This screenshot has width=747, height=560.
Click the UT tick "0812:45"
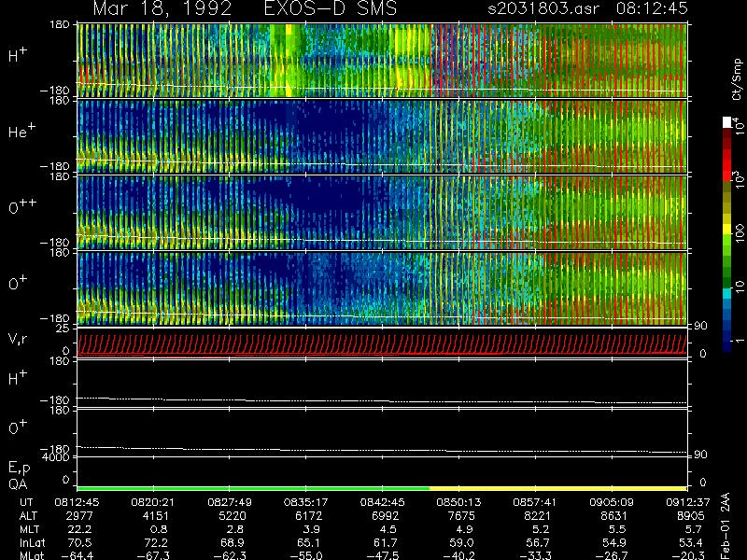coord(78,502)
